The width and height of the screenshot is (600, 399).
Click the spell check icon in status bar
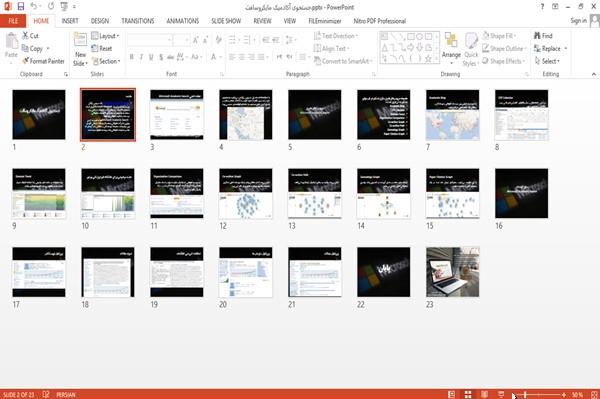[x=46, y=394]
